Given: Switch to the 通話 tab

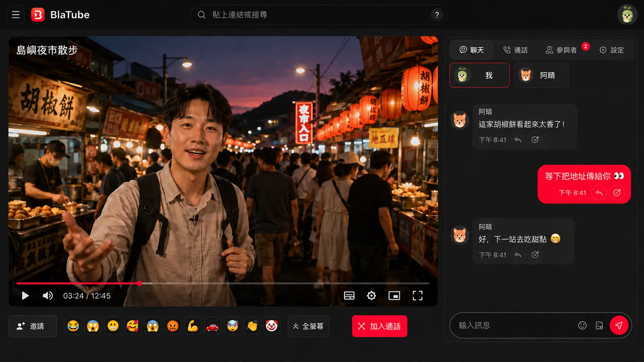Looking at the screenshot, I should click(x=516, y=50).
